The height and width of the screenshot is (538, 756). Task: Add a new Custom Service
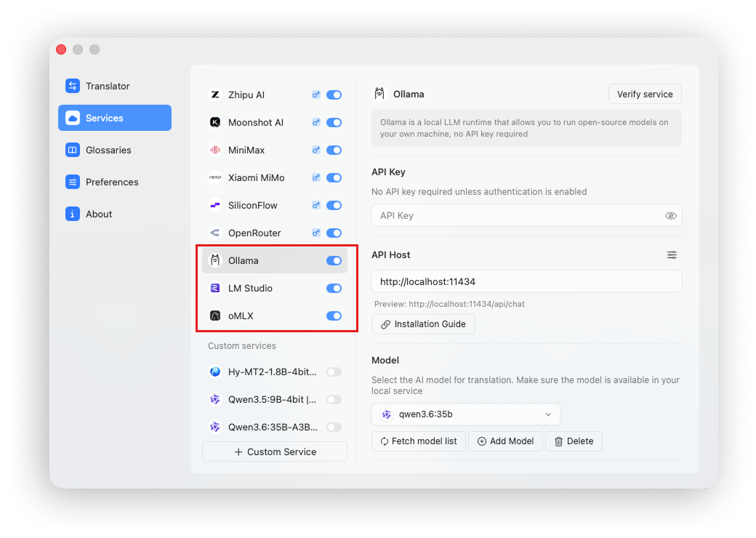click(275, 452)
